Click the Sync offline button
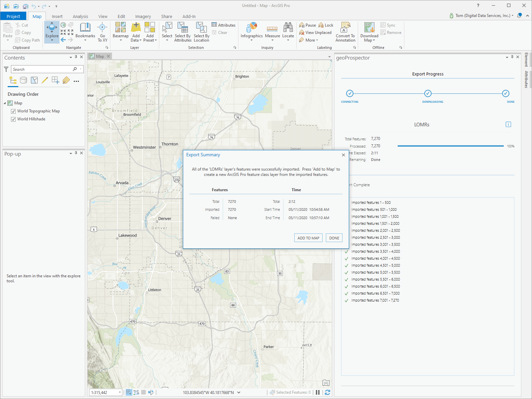The image size is (532, 399). [388, 25]
